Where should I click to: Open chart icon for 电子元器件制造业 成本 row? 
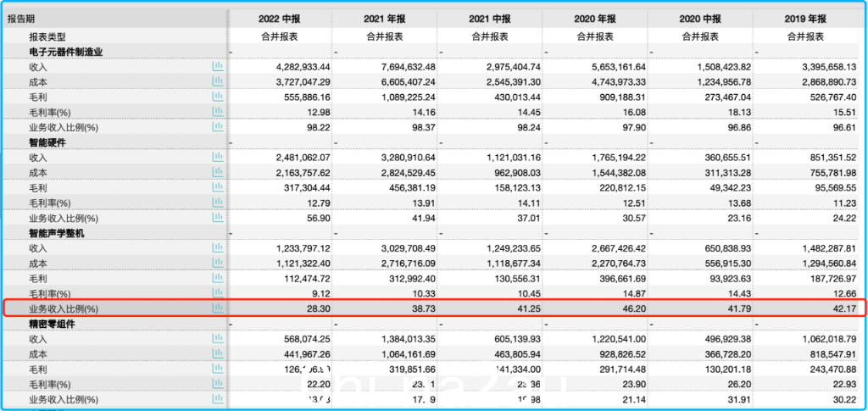click(218, 81)
